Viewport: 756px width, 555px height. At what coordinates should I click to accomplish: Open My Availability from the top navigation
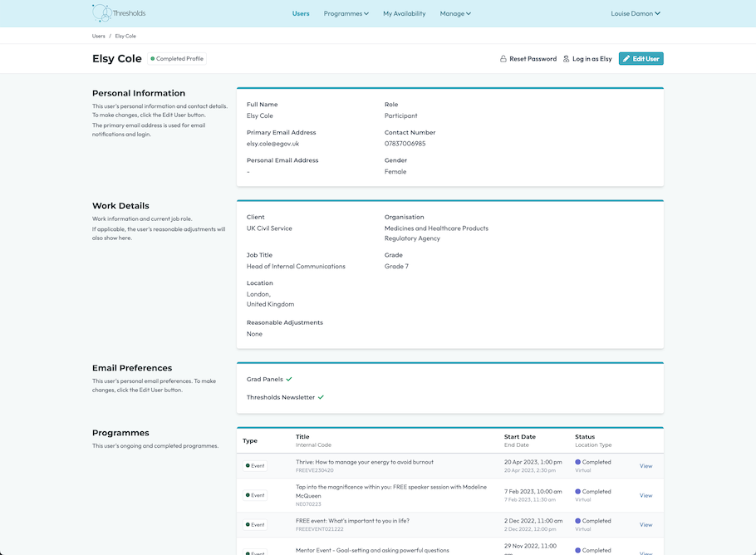click(x=404, y=13)
